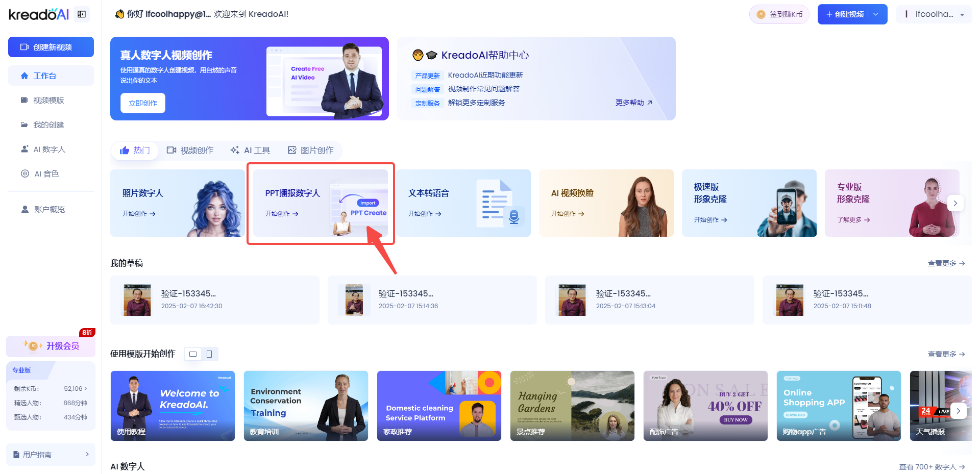Switch templates to landscape layout

193,354
